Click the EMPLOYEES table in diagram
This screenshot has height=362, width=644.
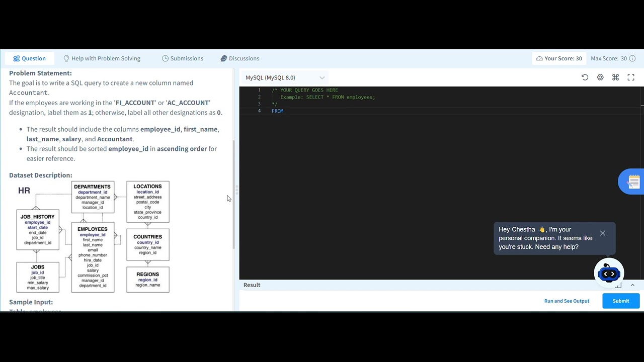tap(93, 257)
